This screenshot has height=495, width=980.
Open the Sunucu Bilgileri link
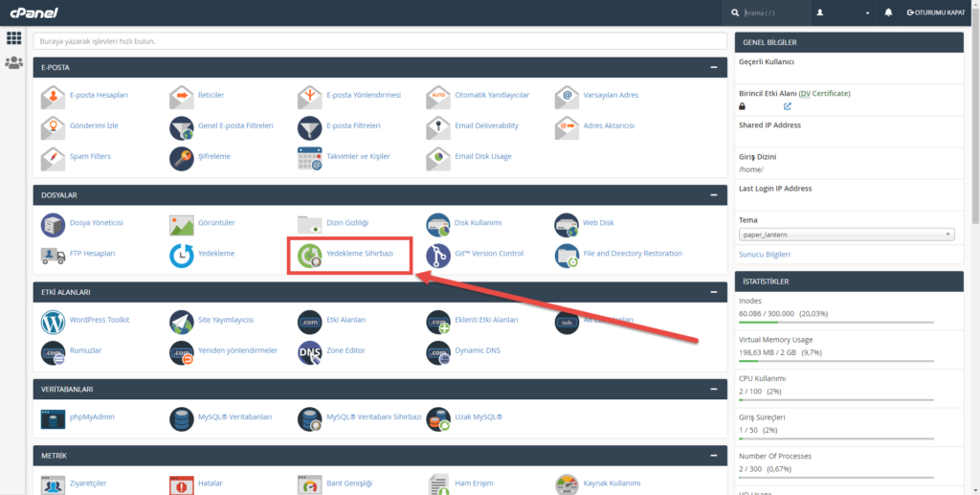pyautogui.click(x=764, y=255)
